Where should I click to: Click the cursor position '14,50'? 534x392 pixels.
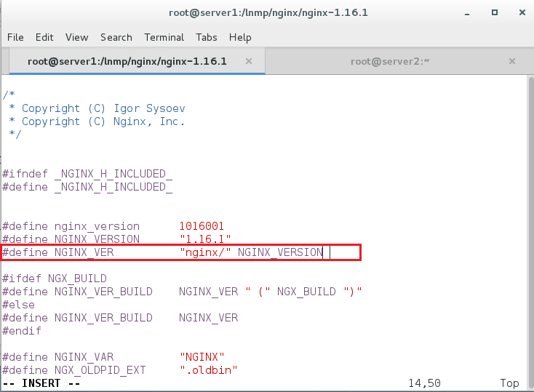(x=424, y=383)
